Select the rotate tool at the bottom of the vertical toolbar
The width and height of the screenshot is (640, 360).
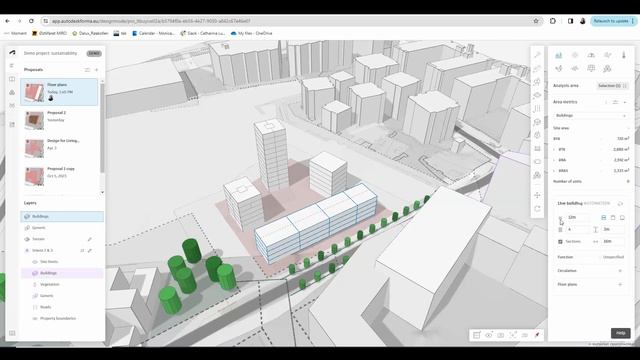537,209
